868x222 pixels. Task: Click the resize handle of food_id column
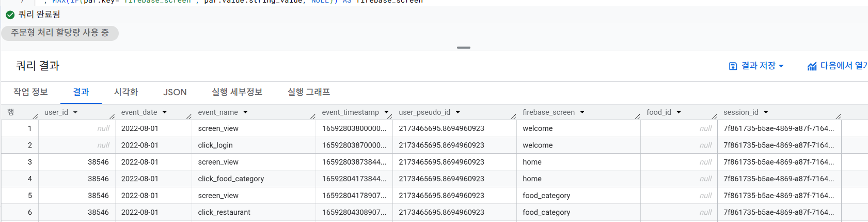pyautogui.click(x=714, y=116)
